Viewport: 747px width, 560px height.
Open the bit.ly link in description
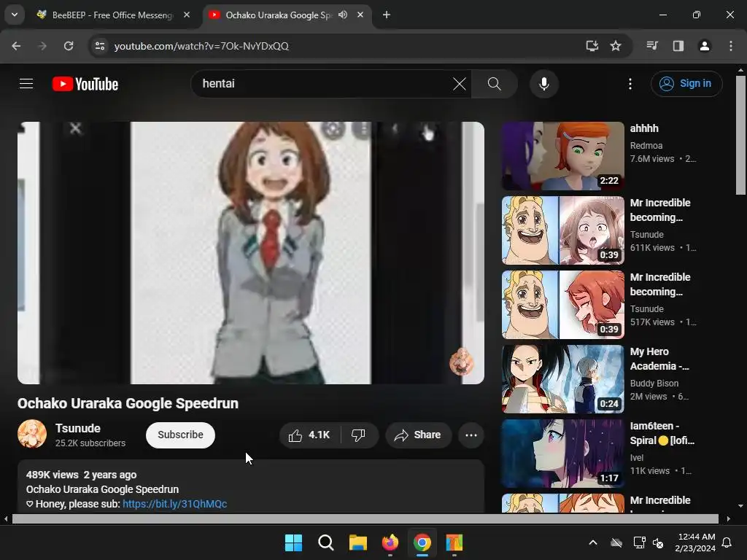(x=174, y=504)
